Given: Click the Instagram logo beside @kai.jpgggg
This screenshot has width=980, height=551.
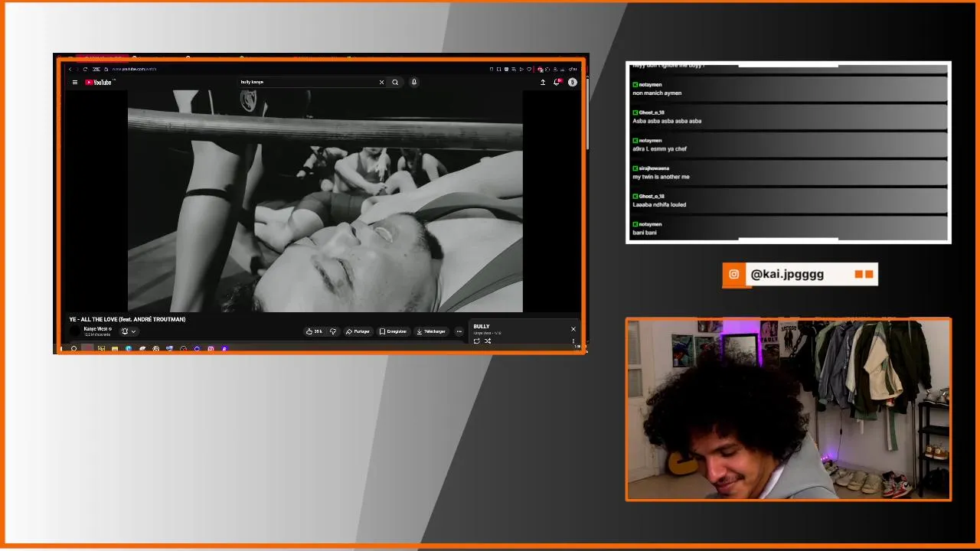Looking at the screenshot, I should 734,274.
